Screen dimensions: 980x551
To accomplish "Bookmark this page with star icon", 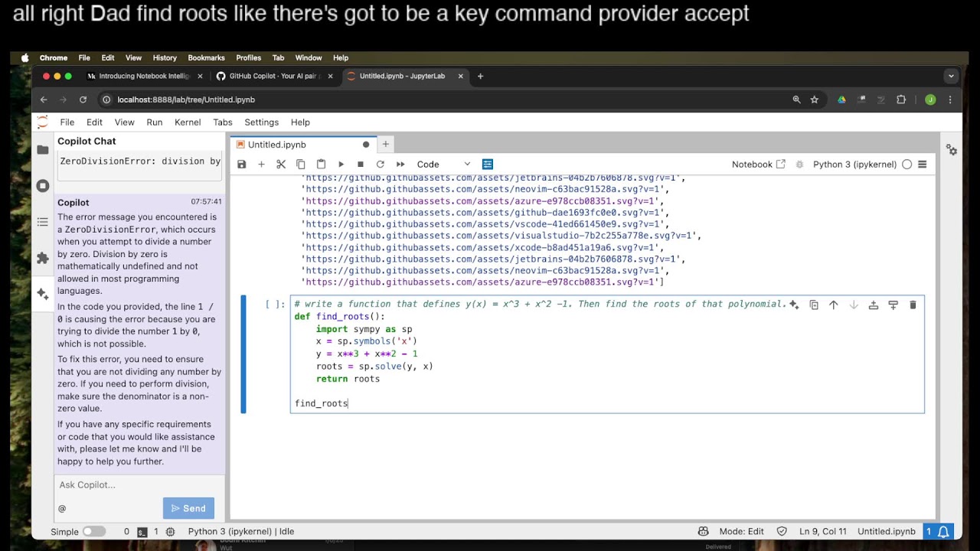I will [815, 99].
